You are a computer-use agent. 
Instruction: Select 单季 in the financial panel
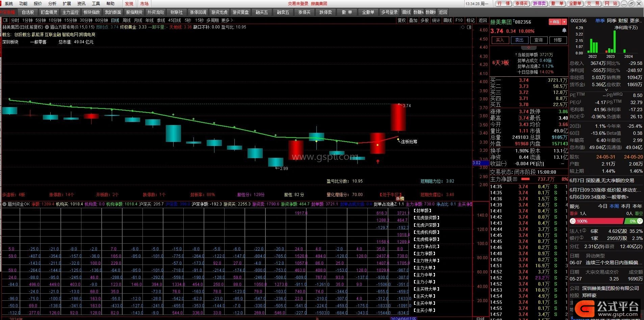pos(600,21)
